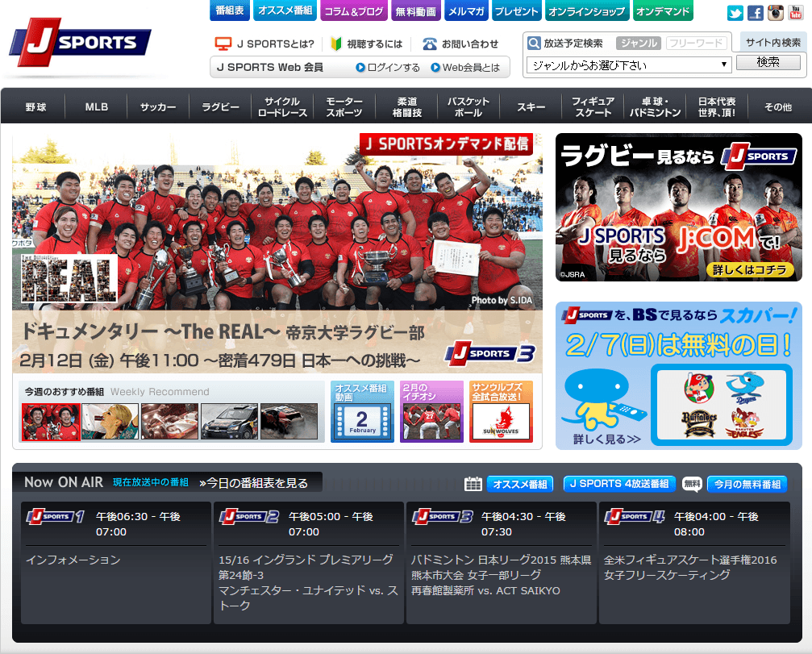The height and width of the screenshot is (654, 812).
Task: Open the rally car recommend thumbnail
Action: pos(230,422)
